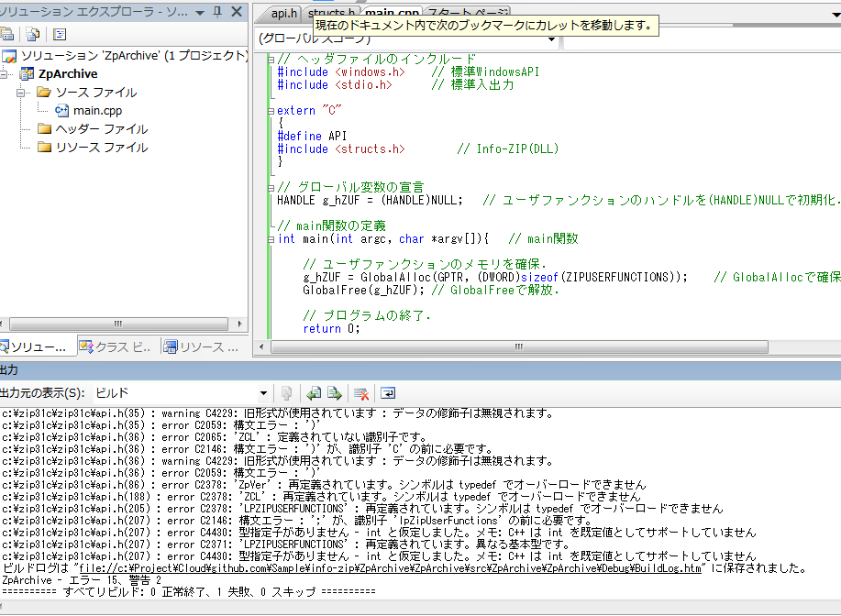Click the ZpArchive project icon

(27, 74)
